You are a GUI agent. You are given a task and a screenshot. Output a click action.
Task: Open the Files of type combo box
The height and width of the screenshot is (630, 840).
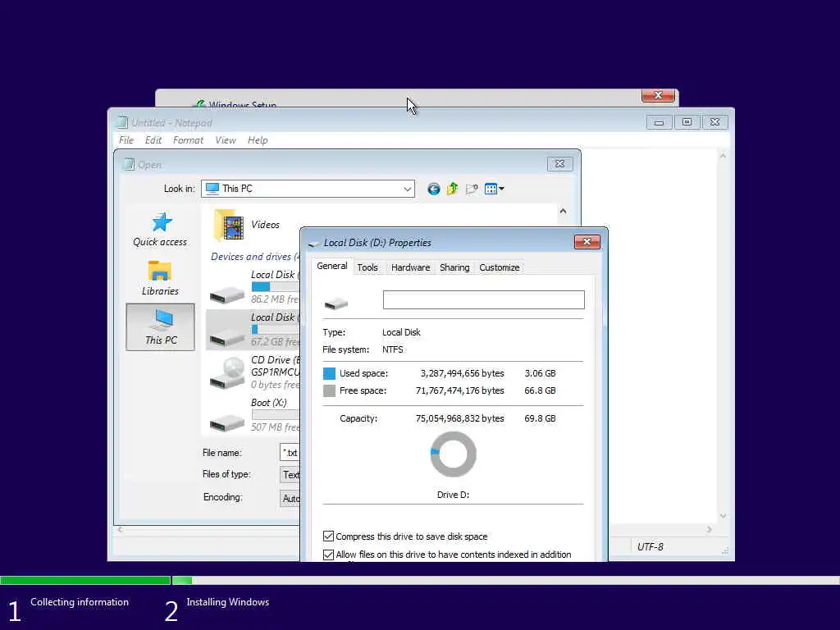tap(290, 475)
